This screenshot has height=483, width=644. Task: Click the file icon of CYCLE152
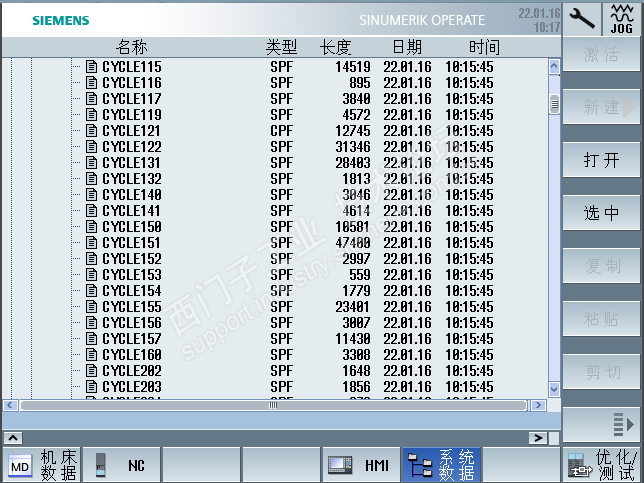click(x=91, y=259)
